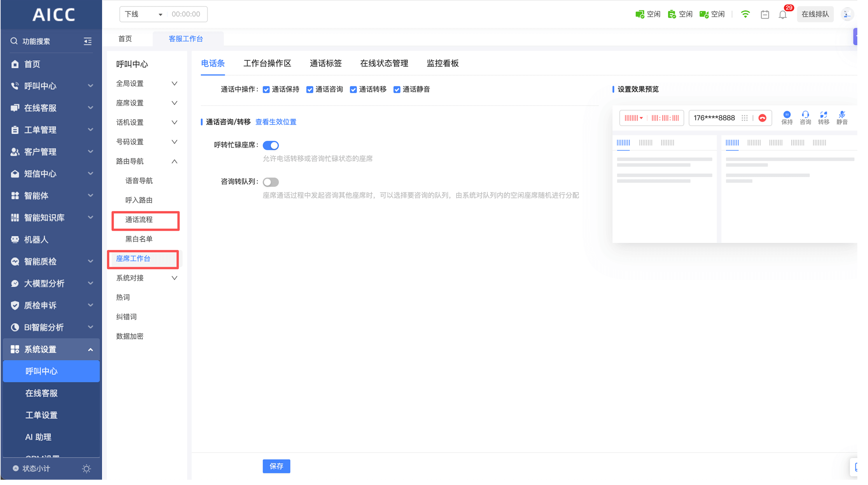Click the dial pad grid icon
The image size is (868, 485).
pyautogui.click(x=744, y=118)
